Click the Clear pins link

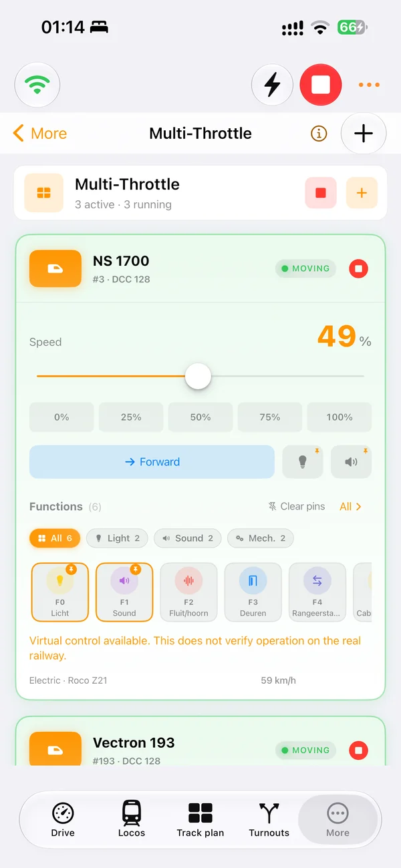pyautogui.click(x=297, y=507)
